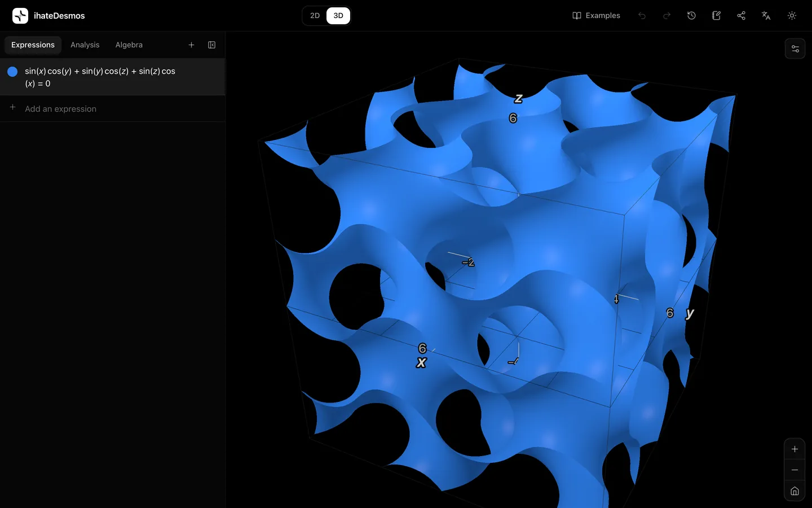This screenshot has width=812, height=508.
Task: Click the Add an expression field
Action: pyautogui.click(x=113, y=109)
